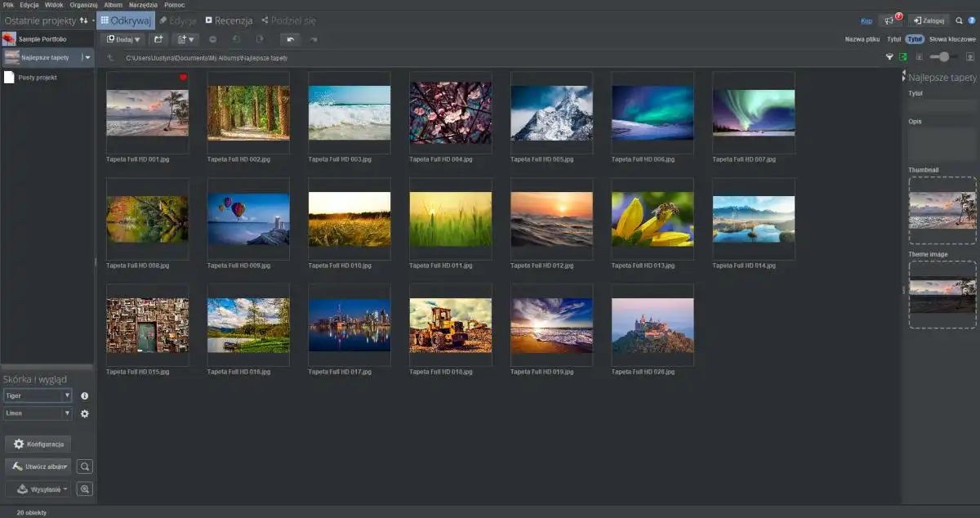Viewport: 980px width, 518px height.
Task: Toggle the highlighted Tytuł caption pill
Action: tap(915, 39)
